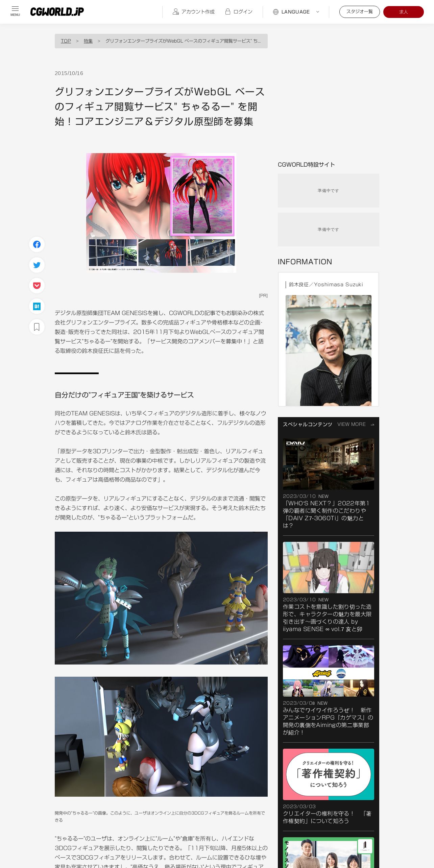
Task: Save article to Pocket
Action: point(37,286)
